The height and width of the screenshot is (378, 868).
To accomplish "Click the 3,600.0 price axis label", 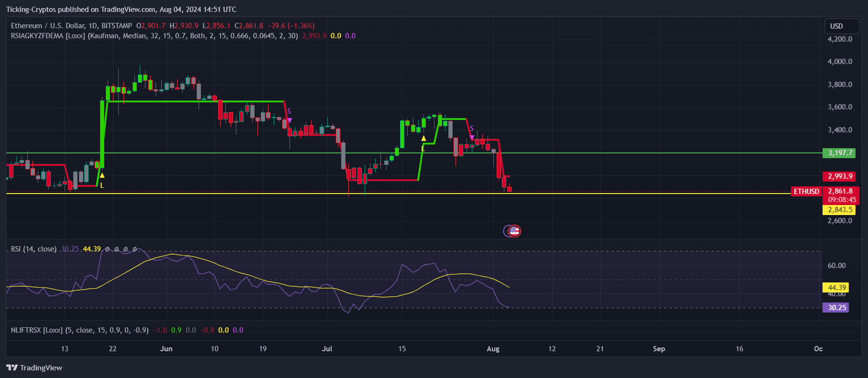I will tap(840, 107).
